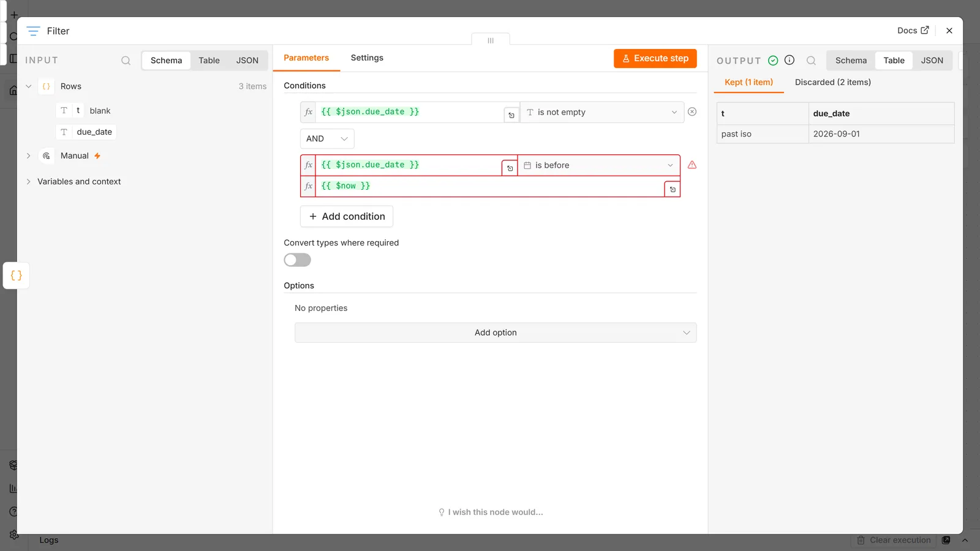This screenshot has height=551, width=980.
Task: Close the Filter node dialog
Action: [949, 31]
